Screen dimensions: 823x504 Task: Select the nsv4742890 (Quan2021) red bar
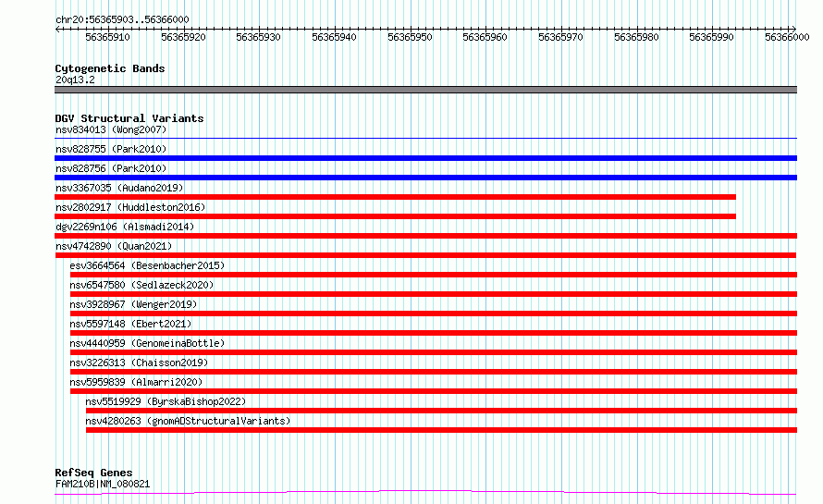(x=425, y=255)
